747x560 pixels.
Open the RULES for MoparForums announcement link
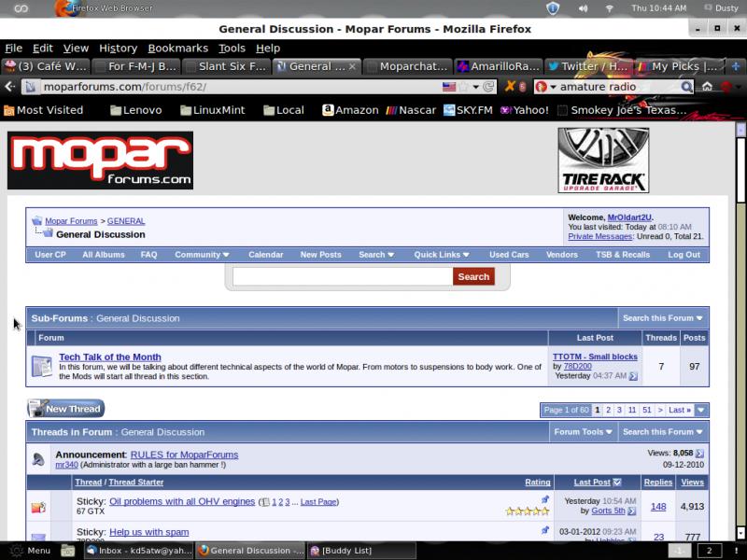184,455
